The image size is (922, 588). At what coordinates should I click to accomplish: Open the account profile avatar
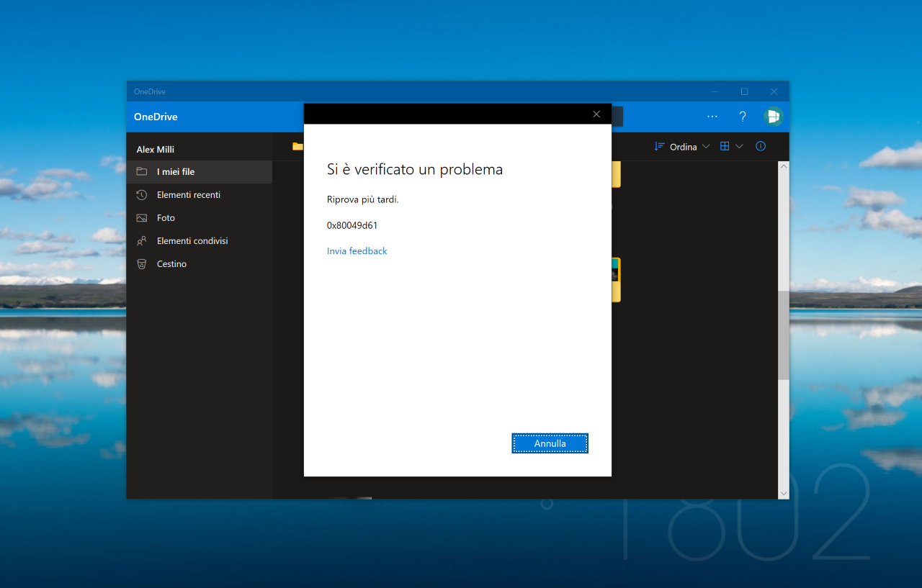774,117
